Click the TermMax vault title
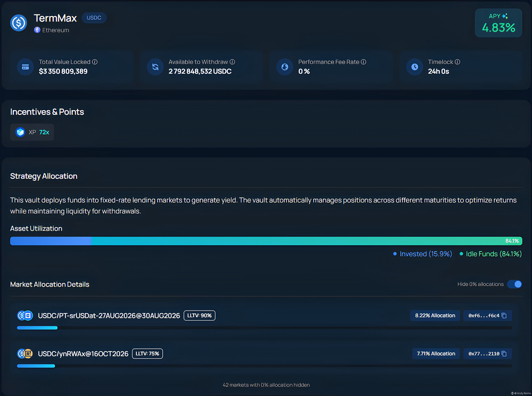The image size is (532, 396). click(x=55, y=18)
